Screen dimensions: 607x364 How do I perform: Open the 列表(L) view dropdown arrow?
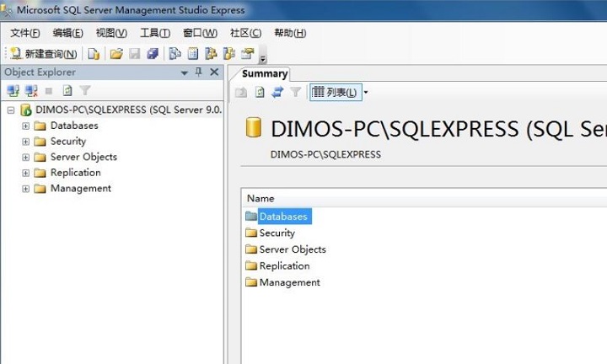366,93
